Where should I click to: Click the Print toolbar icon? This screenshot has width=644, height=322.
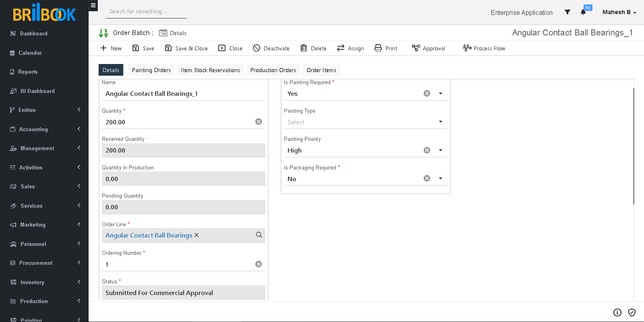point(378,48)
